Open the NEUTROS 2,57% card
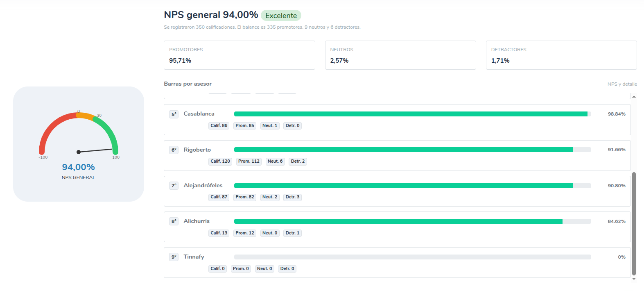 pyautogui.click(x=400, y=55)
